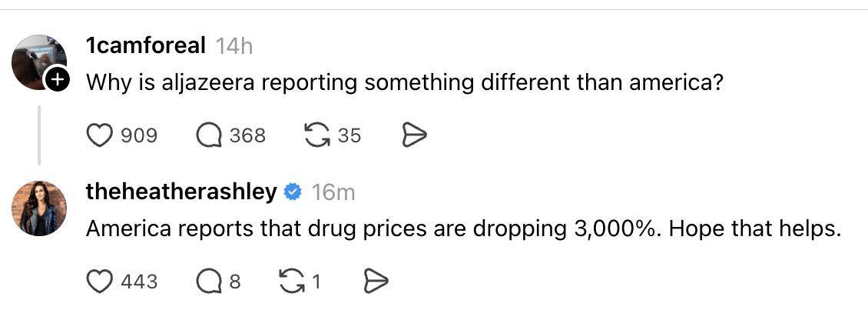
Task: Open 1camforeal's profile from username
Action: [146, 46]
